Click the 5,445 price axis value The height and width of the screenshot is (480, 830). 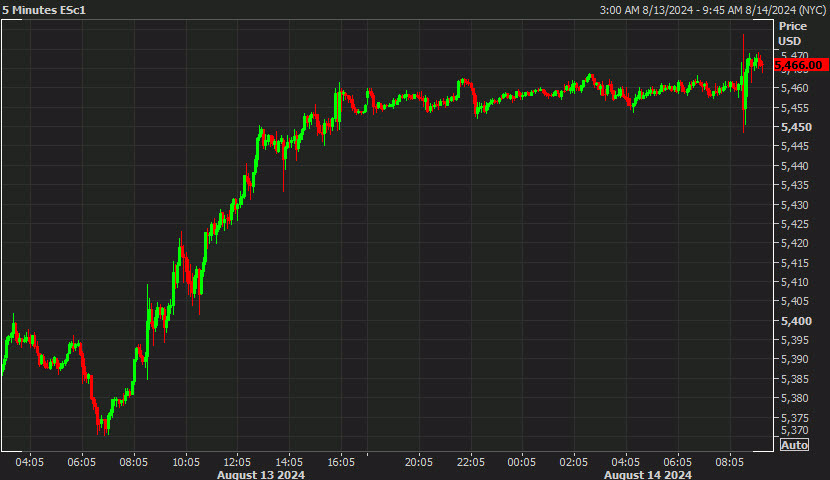tap(795, 147)
